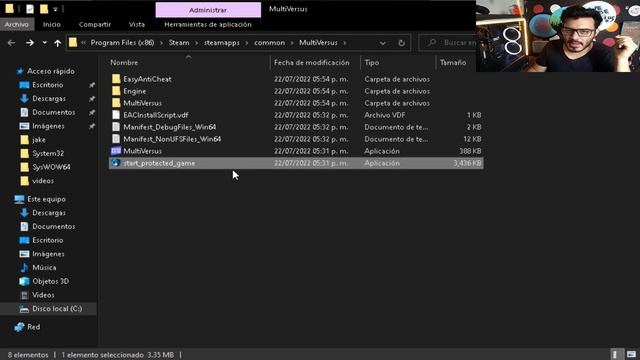This screenshot has width=640, height=360.
Task: Open Herramientas de aplicación tab
Action: (x=208, y=24)
